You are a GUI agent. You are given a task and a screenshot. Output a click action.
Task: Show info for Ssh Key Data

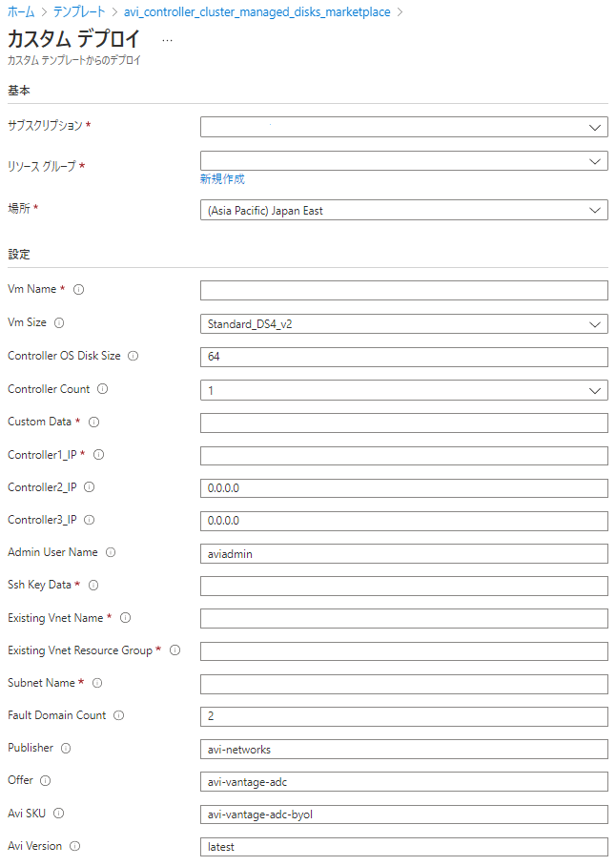tap(93, 585)
